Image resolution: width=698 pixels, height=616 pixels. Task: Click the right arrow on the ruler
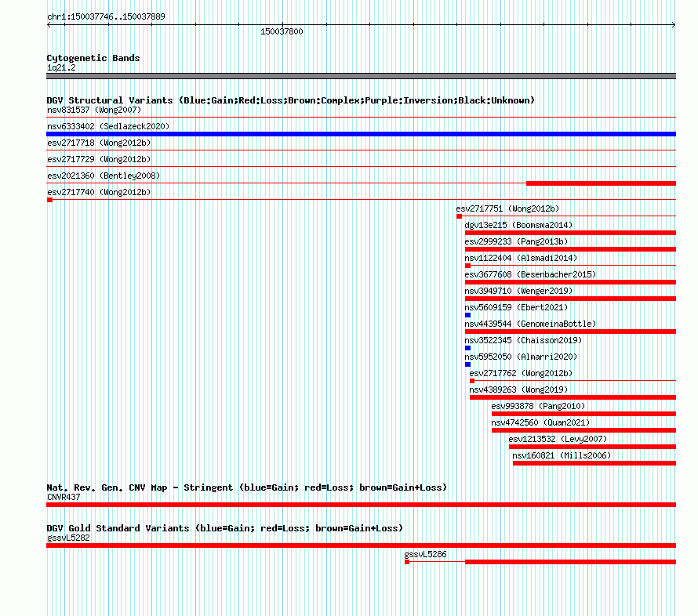coord(674,25)
